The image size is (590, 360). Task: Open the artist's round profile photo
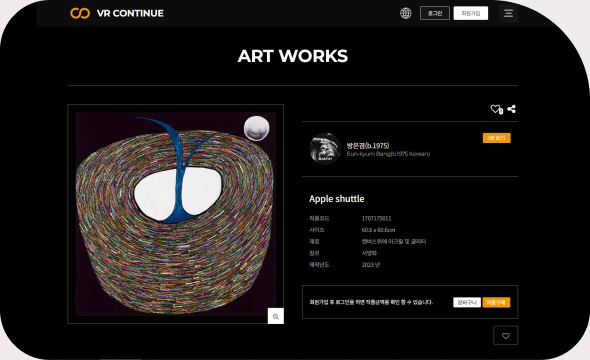point(325,149)
